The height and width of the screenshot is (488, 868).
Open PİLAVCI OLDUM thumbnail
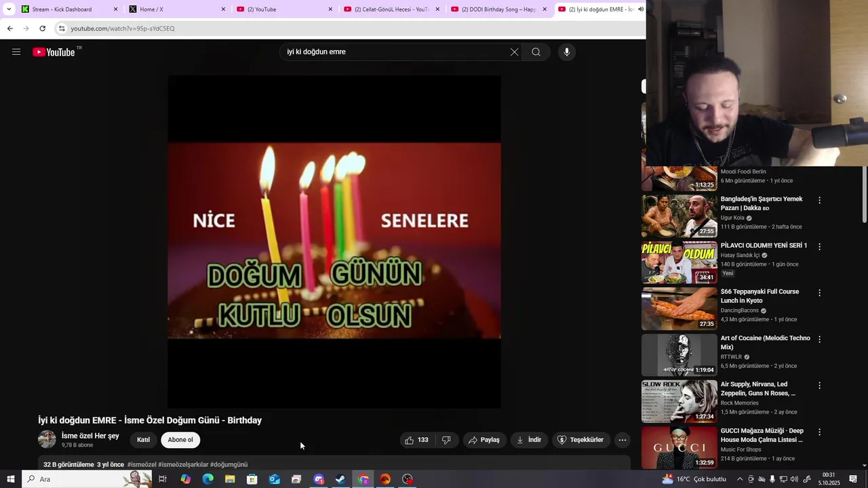pyautogui.click(x=679, y=262)
